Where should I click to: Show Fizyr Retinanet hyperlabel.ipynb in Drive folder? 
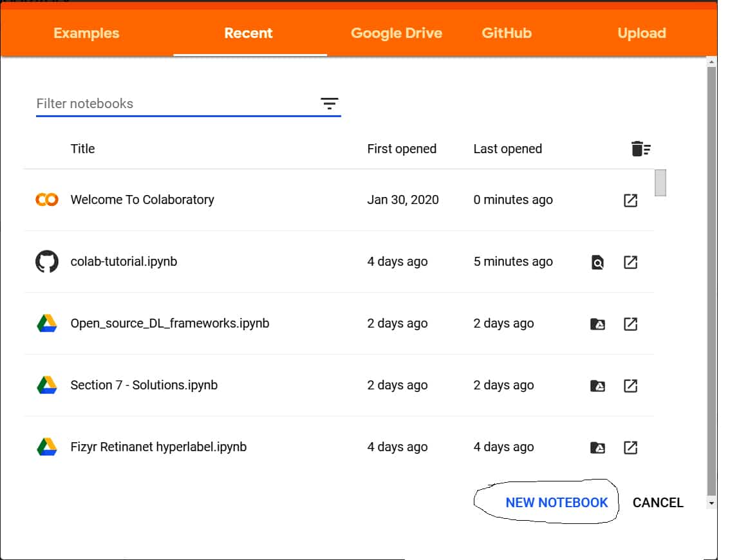pyautogui.click(x=597, y=447)
